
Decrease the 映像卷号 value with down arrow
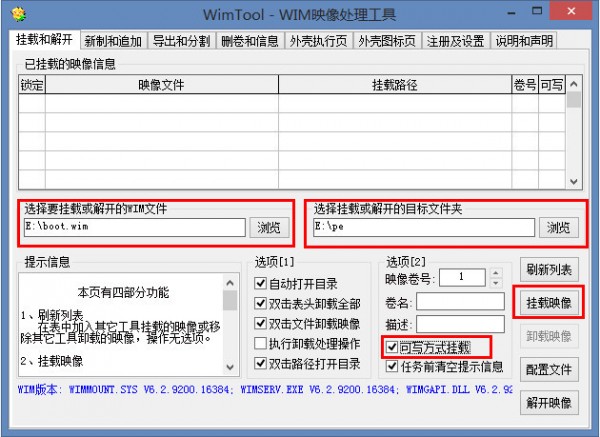(496, 283)
